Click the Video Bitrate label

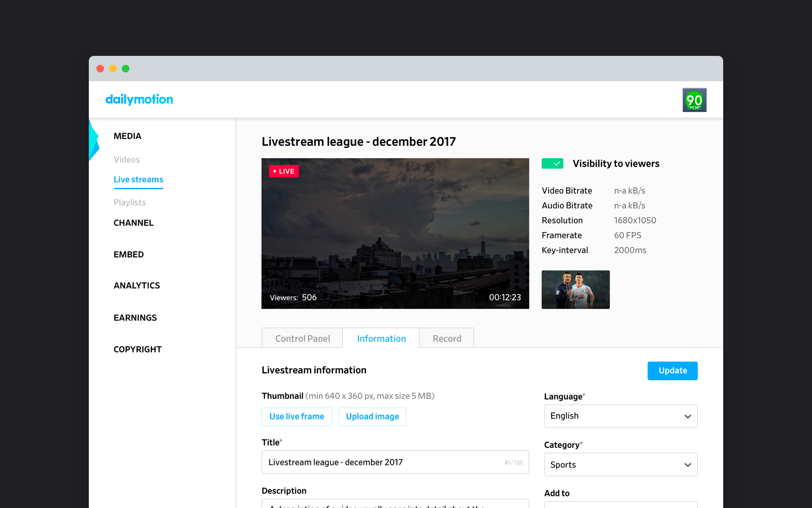[567, 190]
